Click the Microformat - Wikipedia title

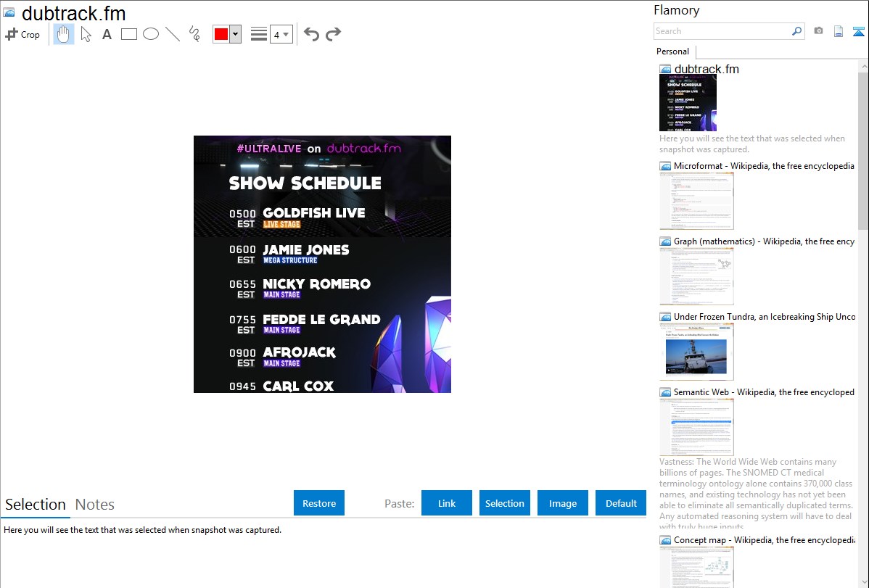[764, 166]
